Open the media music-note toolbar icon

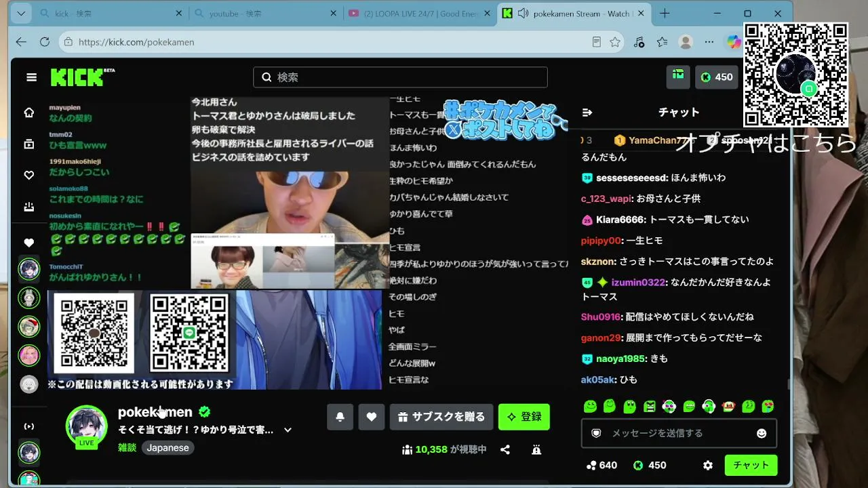click(639, 42)
